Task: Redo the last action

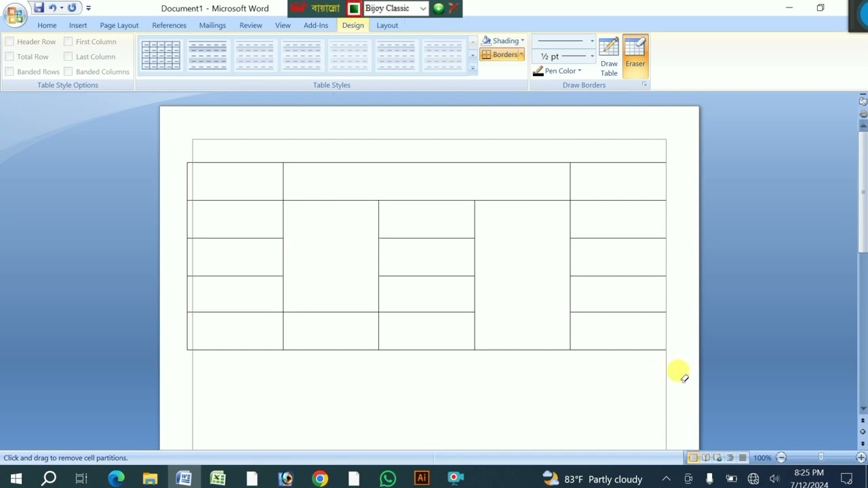Action: (72, 8)
